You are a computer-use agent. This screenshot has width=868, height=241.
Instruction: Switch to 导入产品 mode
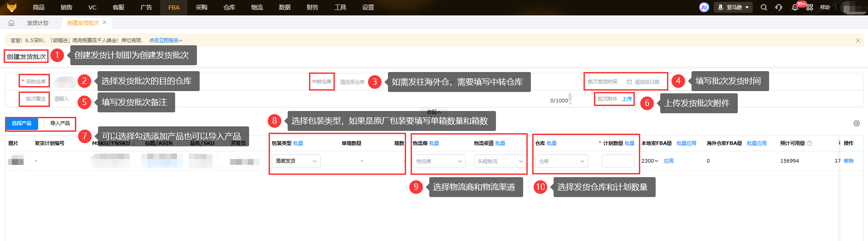point(60,123)
